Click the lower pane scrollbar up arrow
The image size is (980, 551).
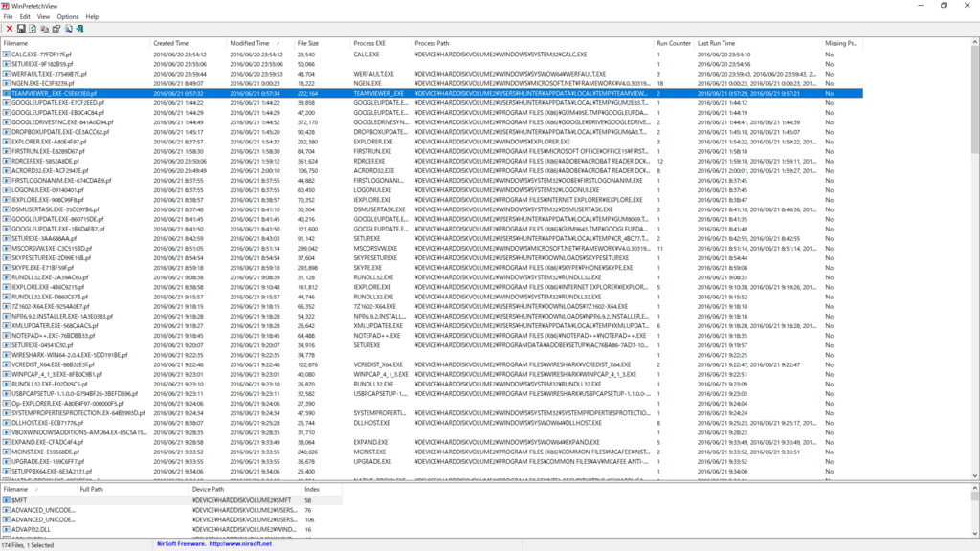coord(974,489)
